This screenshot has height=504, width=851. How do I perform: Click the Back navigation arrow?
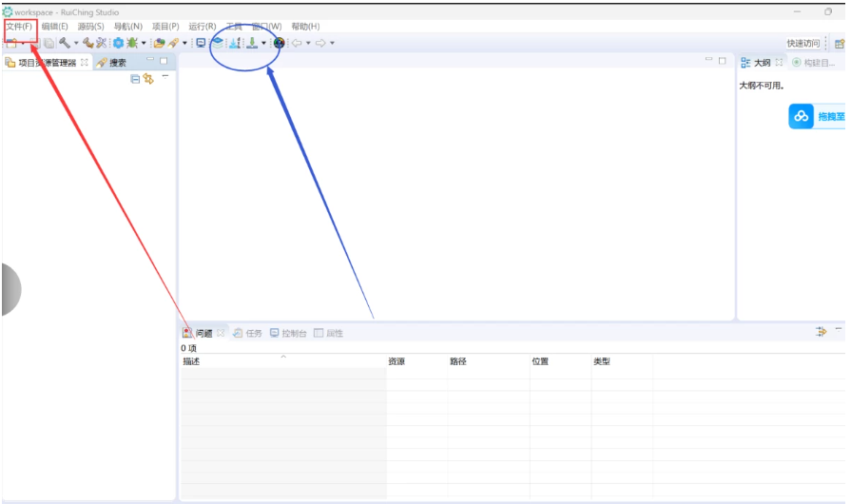297,43
